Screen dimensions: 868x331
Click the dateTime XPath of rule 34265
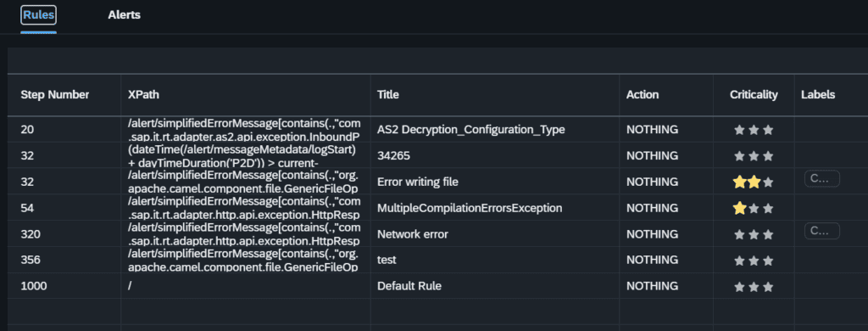pyautogui.click(x=242, y=156)
